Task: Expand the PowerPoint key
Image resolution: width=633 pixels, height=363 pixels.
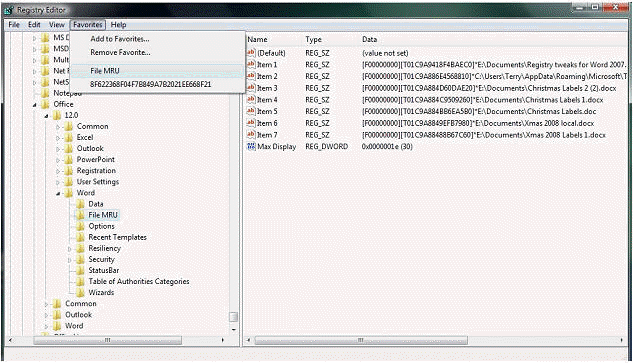Action: coord(58,160)
